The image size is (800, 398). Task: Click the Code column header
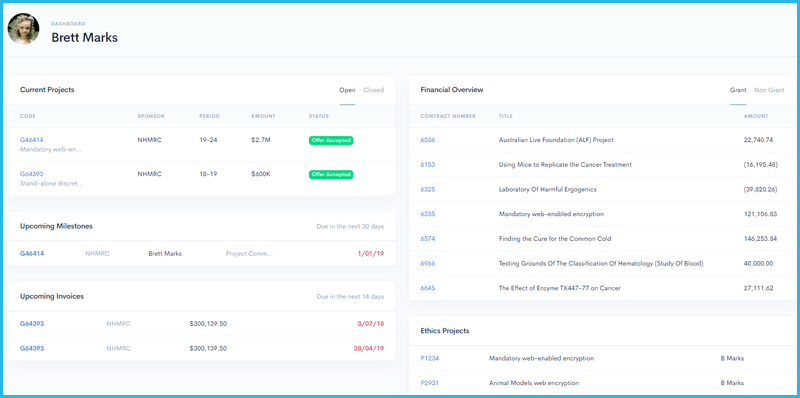pyautogui.click(x=28, y=116)
